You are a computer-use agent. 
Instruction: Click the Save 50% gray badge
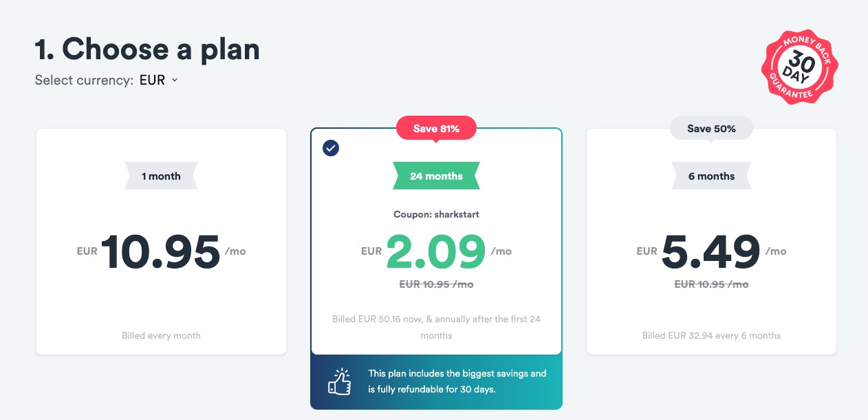[x=711, y=128]
